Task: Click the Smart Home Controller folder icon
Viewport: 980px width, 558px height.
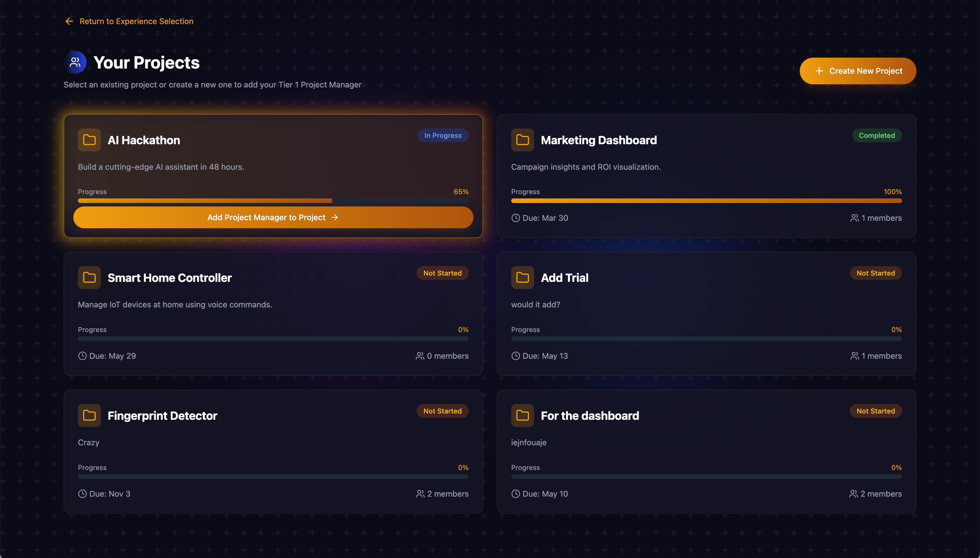Action: 89,278
